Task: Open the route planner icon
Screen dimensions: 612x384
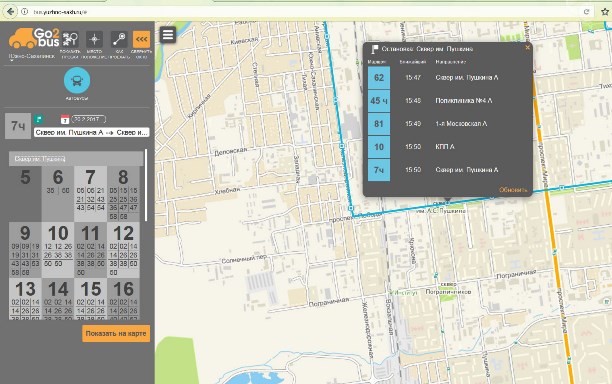Action: 119,39
